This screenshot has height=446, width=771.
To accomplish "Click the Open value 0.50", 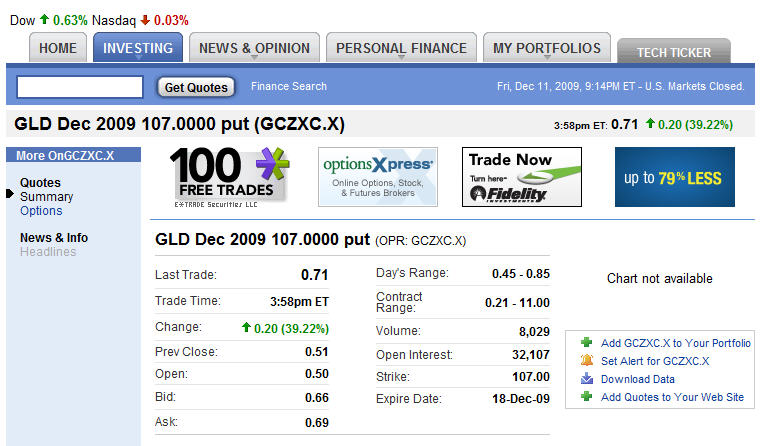I will (x=317, y=374).
